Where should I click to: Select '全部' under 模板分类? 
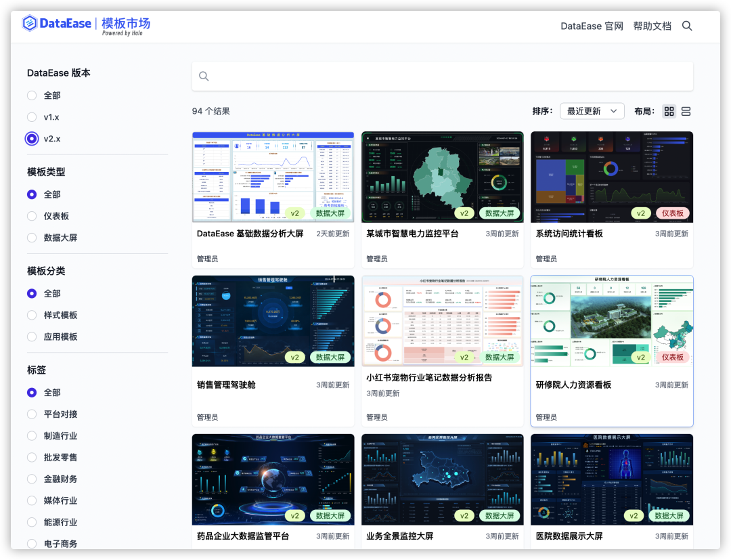click(x=32, y=293)
